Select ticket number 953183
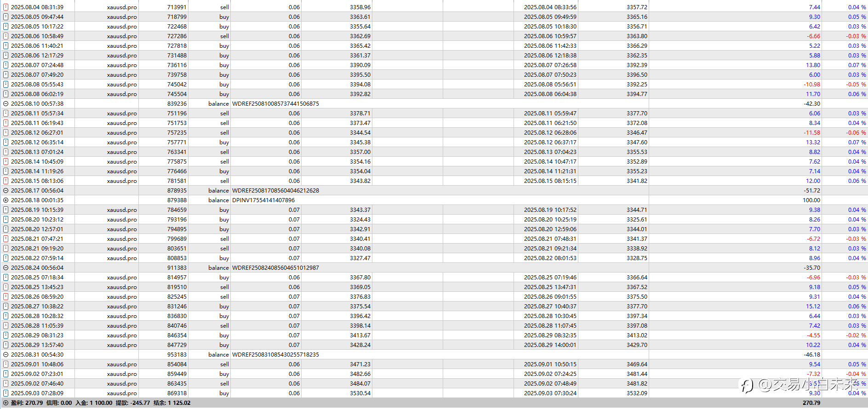 (x=177, y=354)
